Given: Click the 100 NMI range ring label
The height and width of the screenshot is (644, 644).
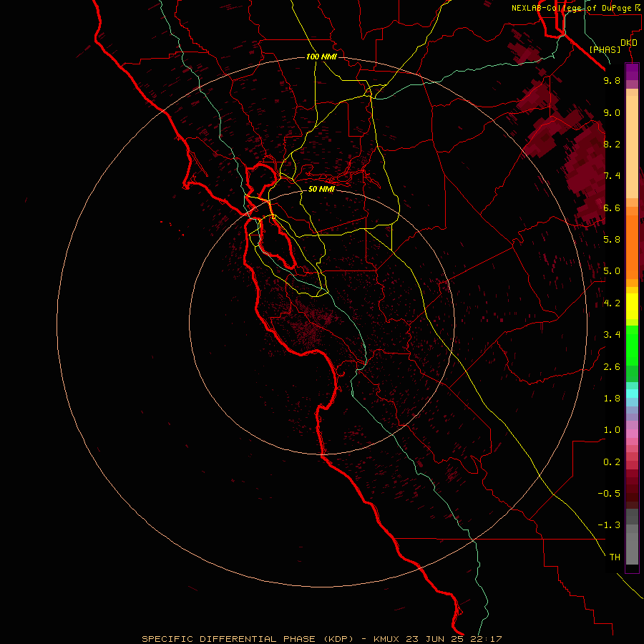Looking at the screenshot, I should 321,57.
